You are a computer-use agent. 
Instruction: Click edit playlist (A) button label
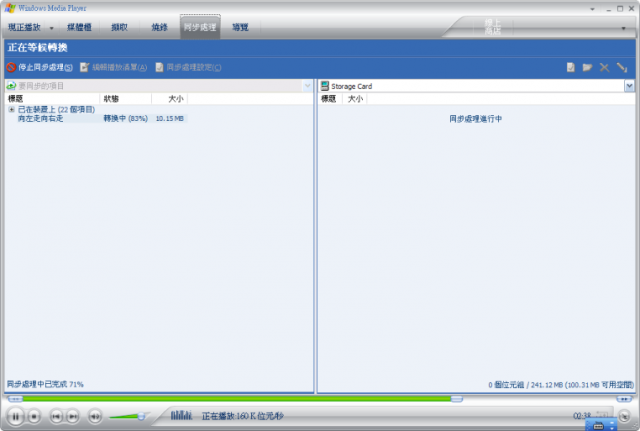coord(120,67)
